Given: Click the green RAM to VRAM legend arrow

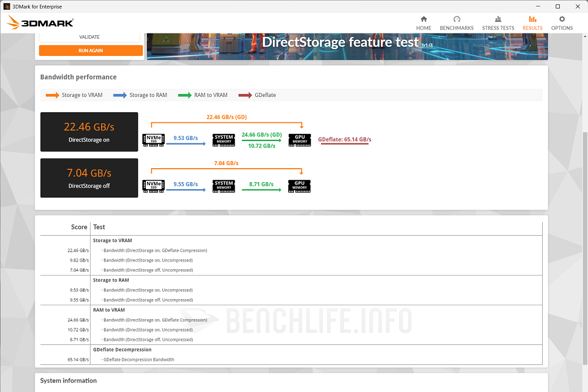Looking at the screenshot, I should click(185, 95).
